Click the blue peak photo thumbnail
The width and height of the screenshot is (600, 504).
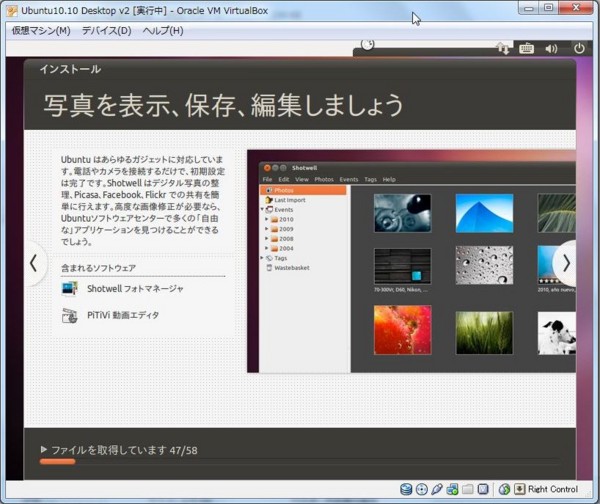(x=484, y=213)
